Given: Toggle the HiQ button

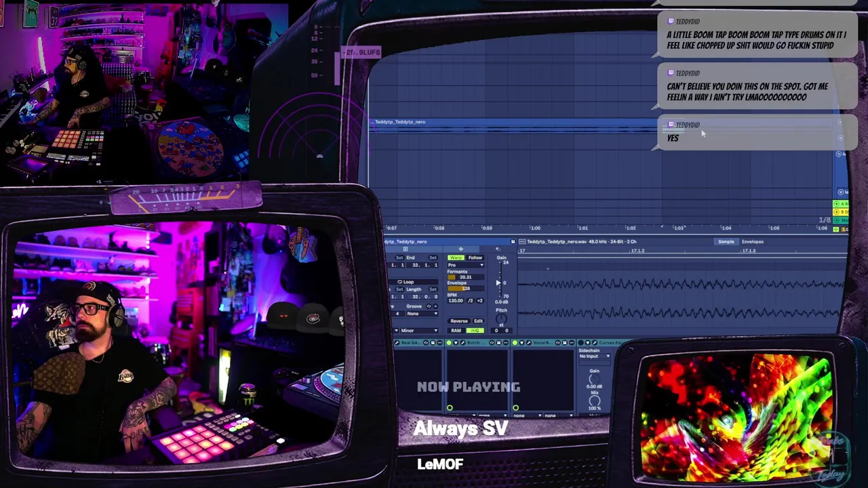Looking at the screenshot, I should pos(475,331).
